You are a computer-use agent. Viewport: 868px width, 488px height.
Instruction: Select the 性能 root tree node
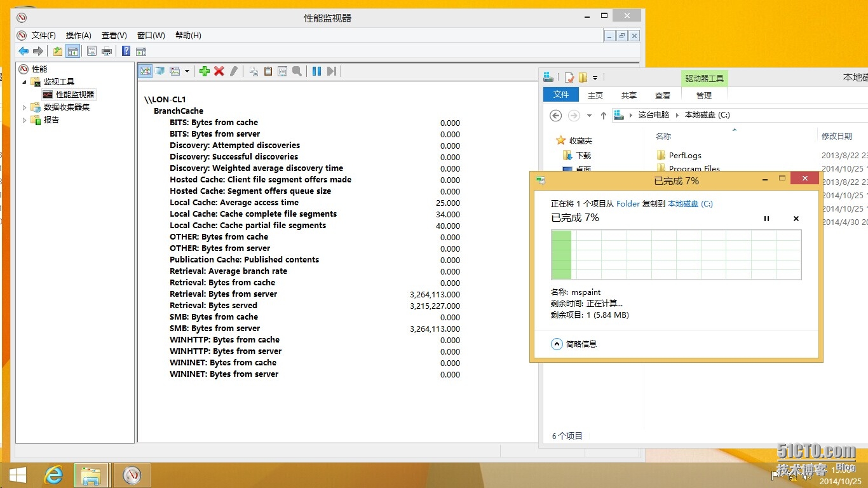click(x=39, y=69)
